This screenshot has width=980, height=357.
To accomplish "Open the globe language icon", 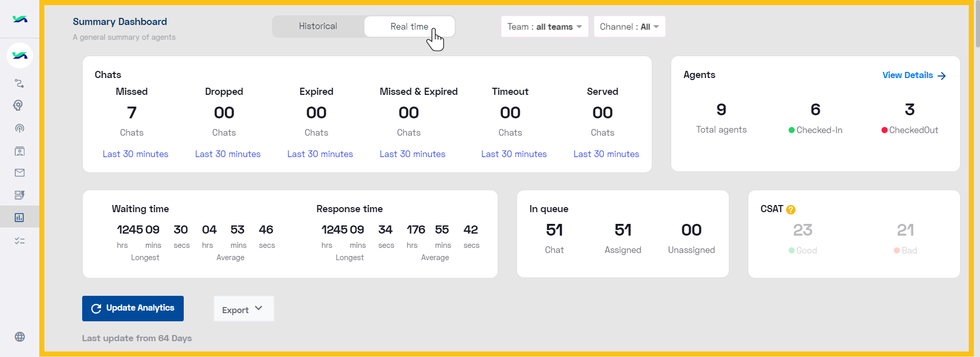I will click(x=19, y=337).
